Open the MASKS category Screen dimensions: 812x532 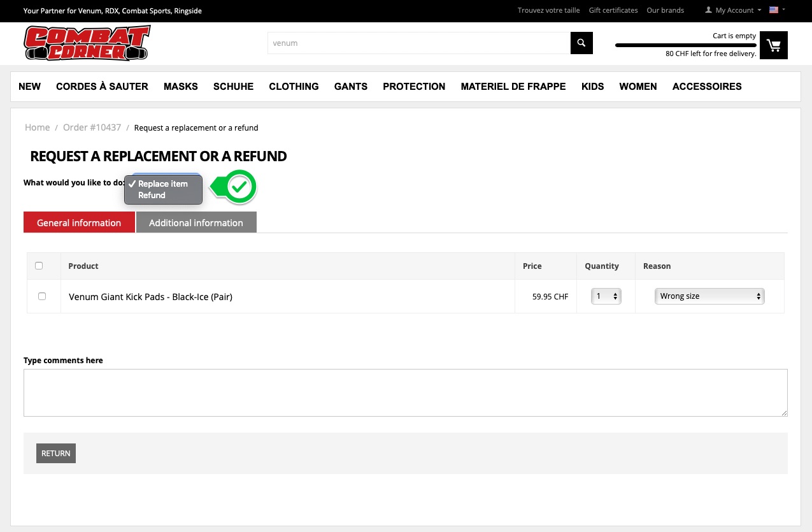pyautogui.click(x=181, y=87)
